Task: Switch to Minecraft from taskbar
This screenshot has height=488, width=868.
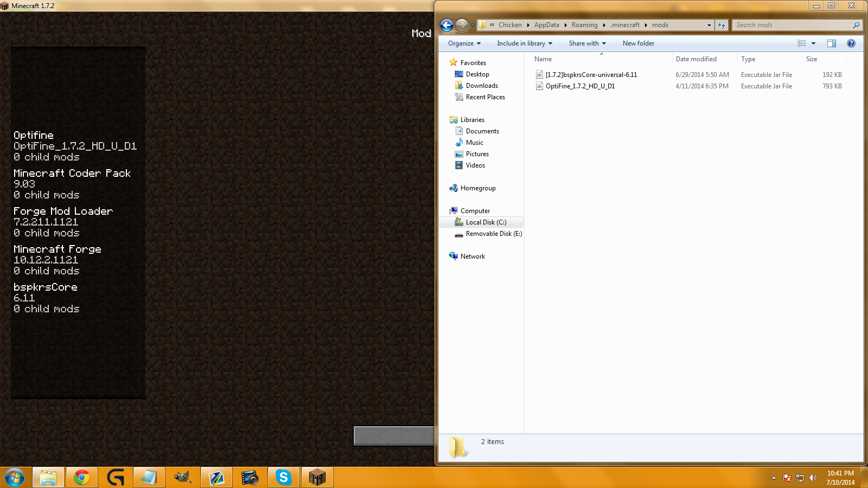Action: coord(317,478)
